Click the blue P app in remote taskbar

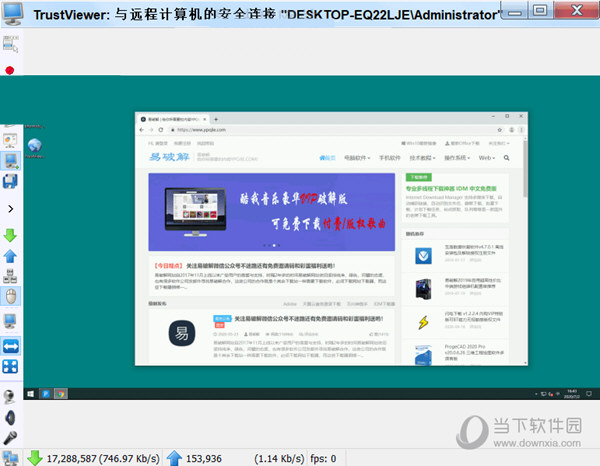pos(46,394)
